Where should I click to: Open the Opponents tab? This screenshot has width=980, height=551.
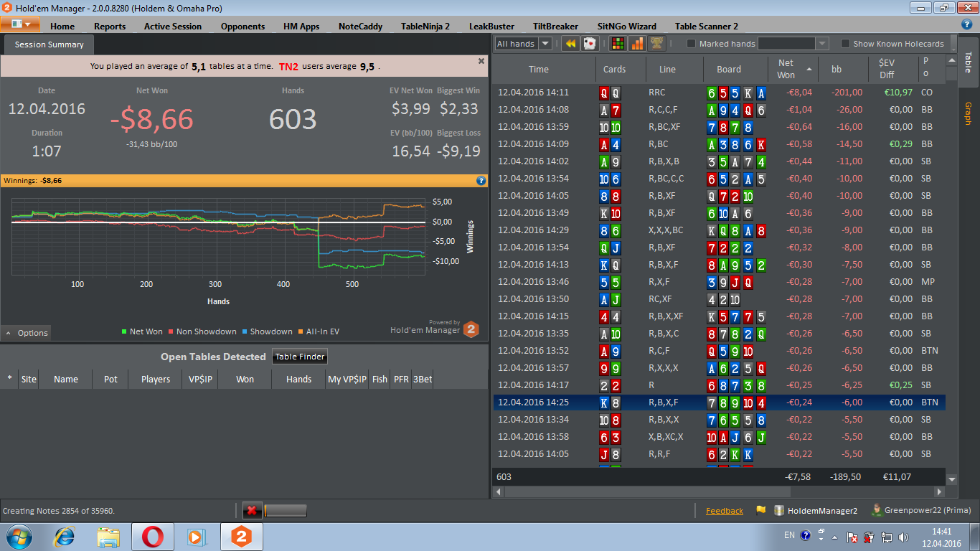click(x=243, y=27)
